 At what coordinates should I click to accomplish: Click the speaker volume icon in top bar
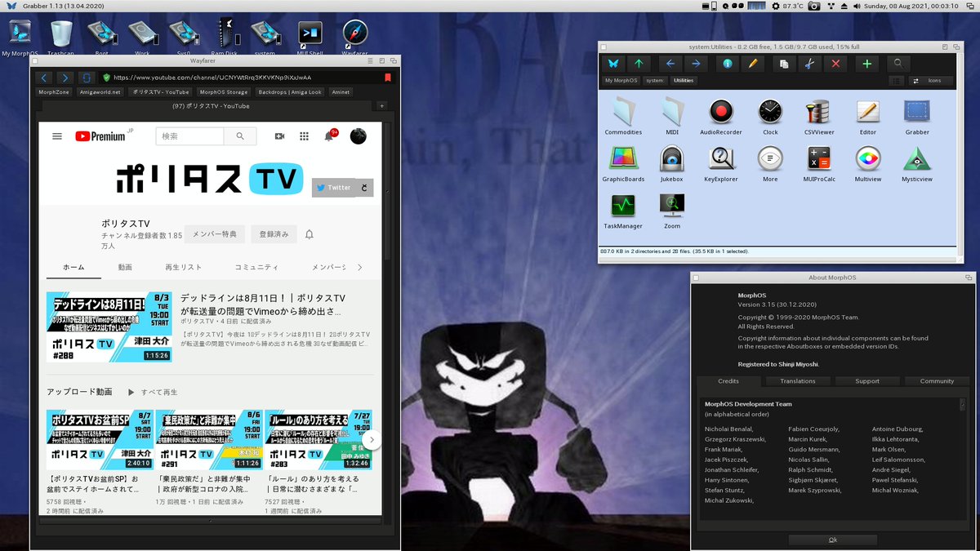[857, 6]
